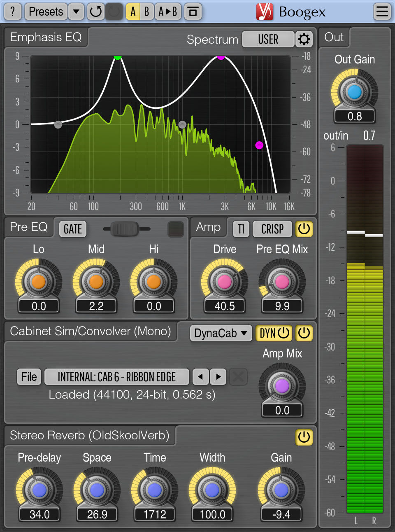Click the Pre EQ Mix value 9.9
This screenshot has width=395, height=532.
282,306
